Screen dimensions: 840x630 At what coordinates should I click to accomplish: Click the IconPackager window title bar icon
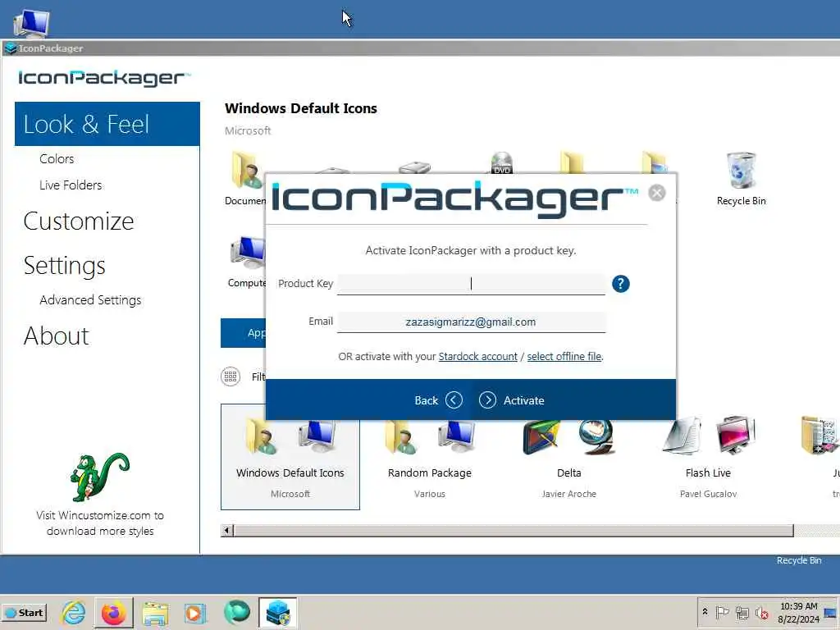(10, 48)
